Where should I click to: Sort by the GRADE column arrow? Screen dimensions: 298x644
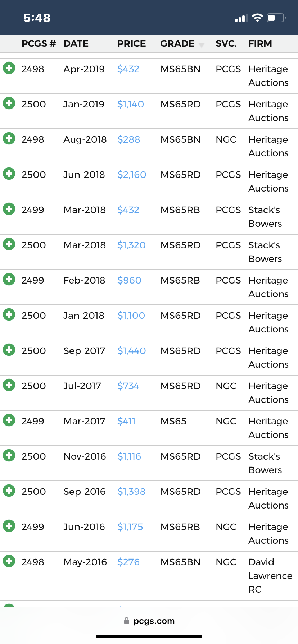[202, 45]
